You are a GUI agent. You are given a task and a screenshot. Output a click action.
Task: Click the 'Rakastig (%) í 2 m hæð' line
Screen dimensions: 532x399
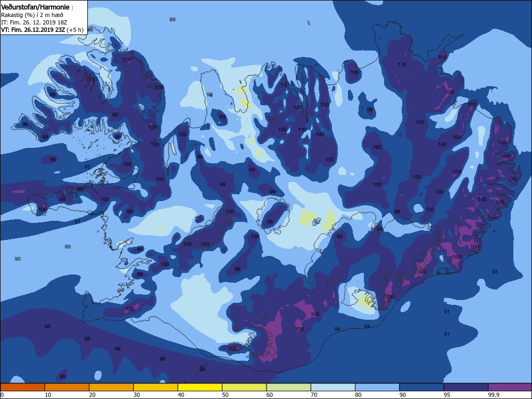(32, 15)
